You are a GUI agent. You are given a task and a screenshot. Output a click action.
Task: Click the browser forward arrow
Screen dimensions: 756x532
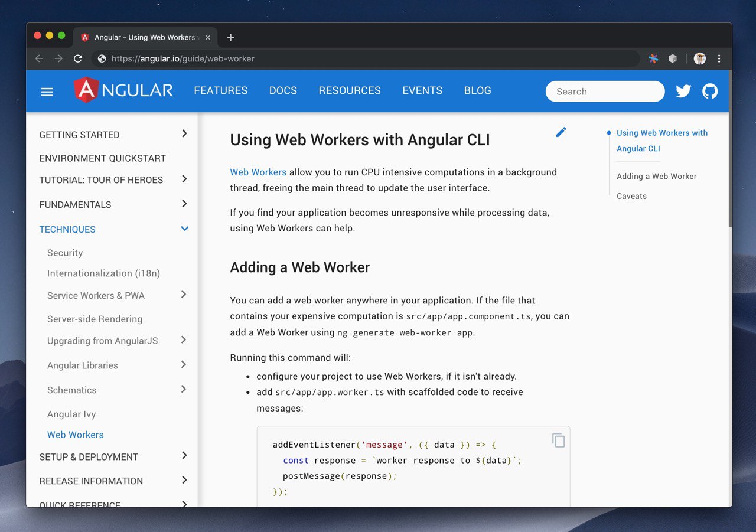[58, 58]
